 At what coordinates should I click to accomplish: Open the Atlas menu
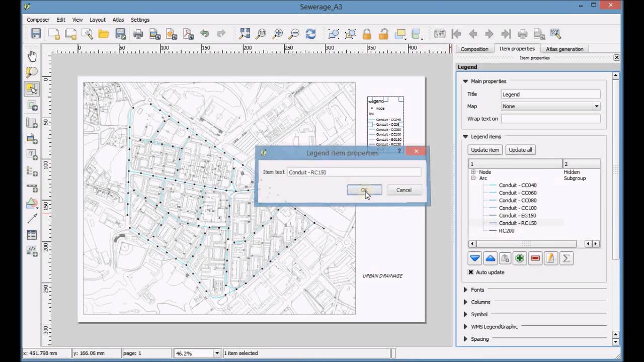118,20
